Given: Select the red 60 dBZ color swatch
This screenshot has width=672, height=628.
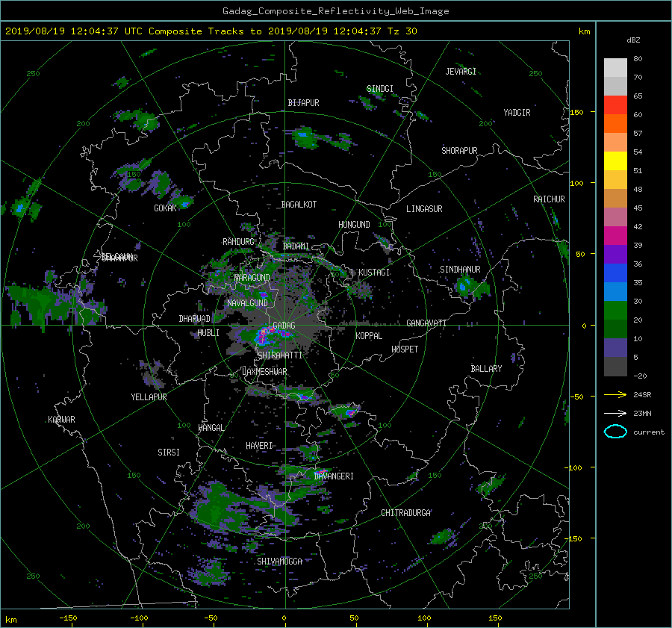Looking at the screenshot, I should tap(615, 105).
